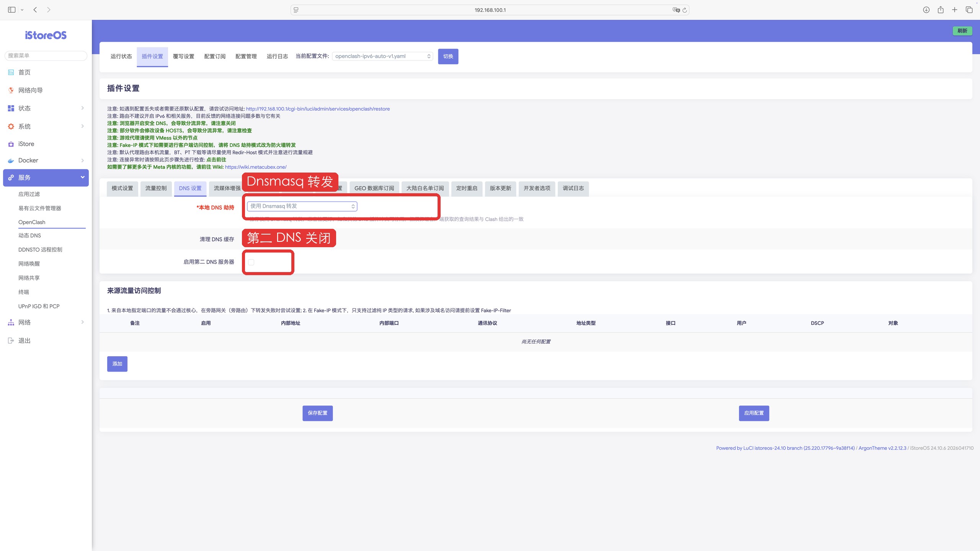The image size is (980, 551).
Task: Switch to 运行状态 tab
Action: tap(121, 56)
